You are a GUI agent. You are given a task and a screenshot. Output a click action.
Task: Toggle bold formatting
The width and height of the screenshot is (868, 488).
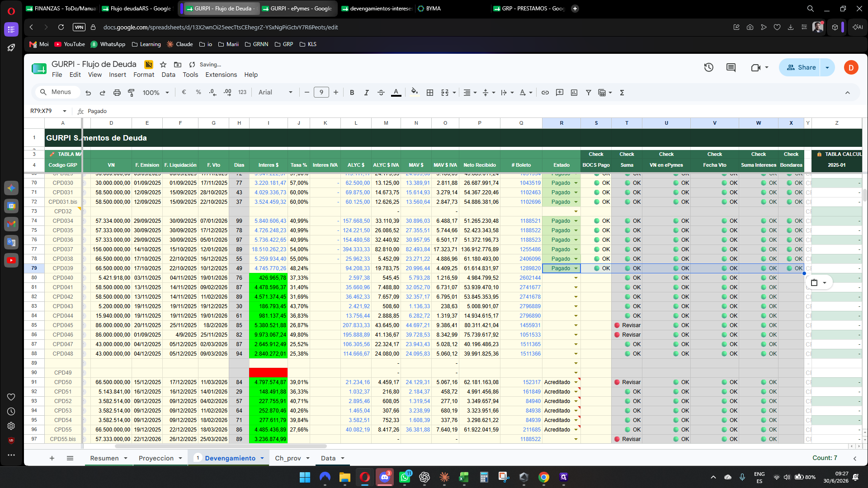click(x=352, y=93)
